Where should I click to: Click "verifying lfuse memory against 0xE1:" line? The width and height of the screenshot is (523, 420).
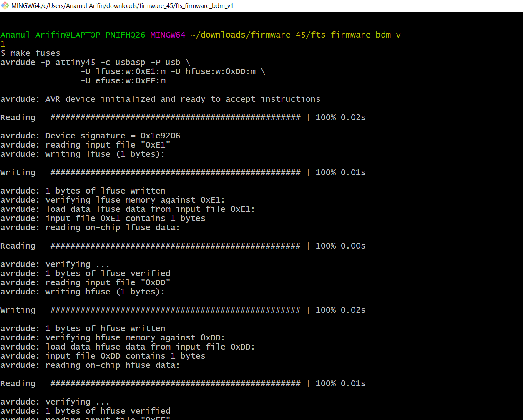113,200
